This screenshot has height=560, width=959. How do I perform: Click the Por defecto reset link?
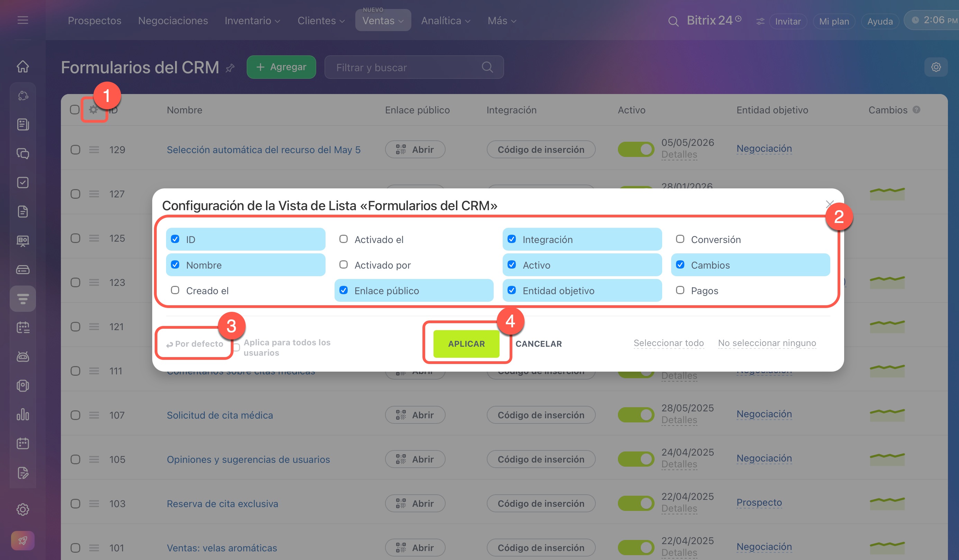click(x=195, y=344)
